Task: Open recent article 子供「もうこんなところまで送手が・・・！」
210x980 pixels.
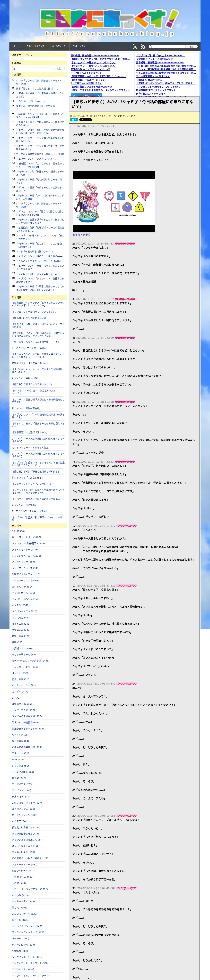Action: 35,342
